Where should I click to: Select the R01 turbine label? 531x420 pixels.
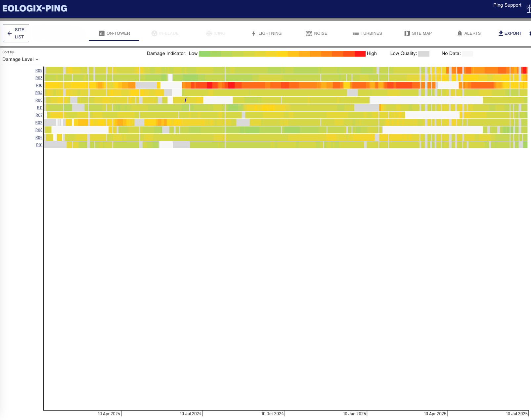click(39, 145)
